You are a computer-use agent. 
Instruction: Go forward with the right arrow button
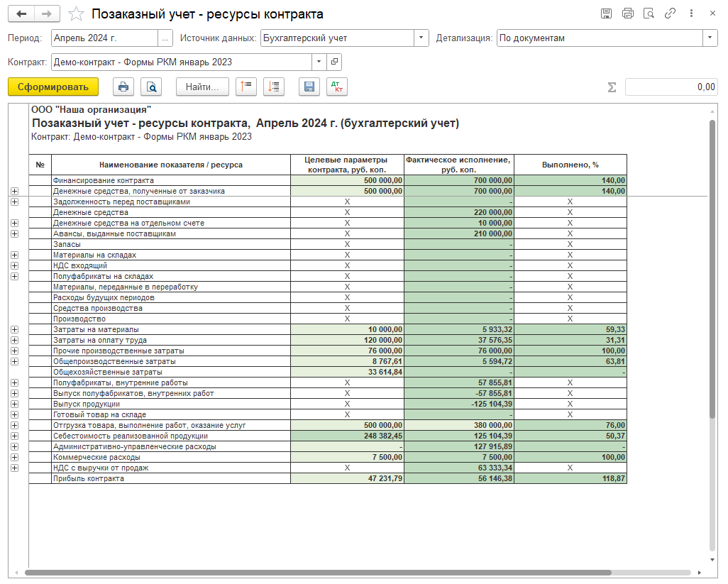point(47,14)
